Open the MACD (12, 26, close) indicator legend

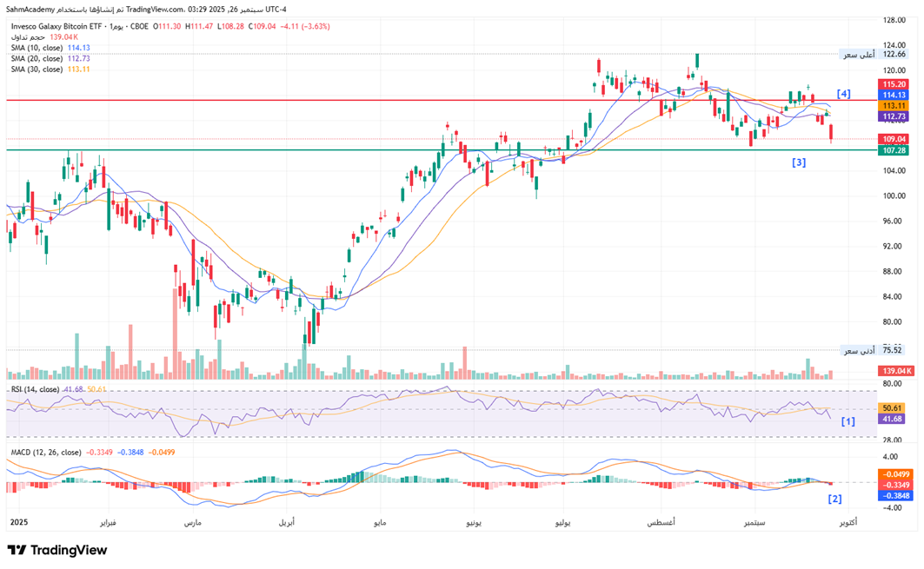click(x=45, y=452)
